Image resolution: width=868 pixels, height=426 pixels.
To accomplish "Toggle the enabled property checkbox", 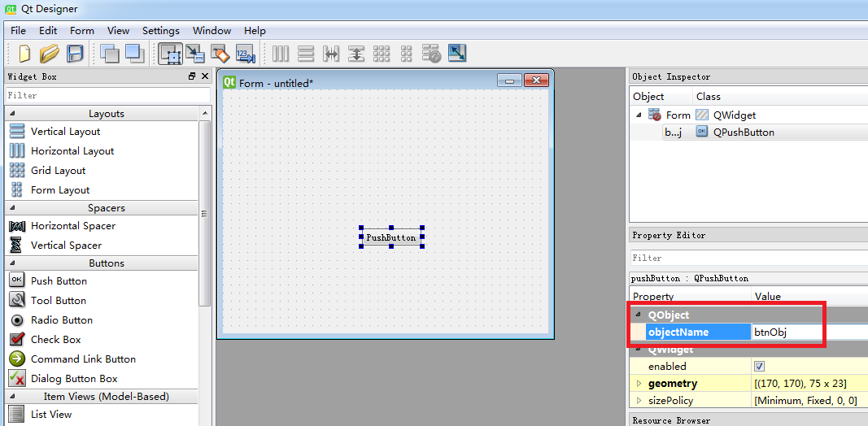I will [x=760, y=367].
